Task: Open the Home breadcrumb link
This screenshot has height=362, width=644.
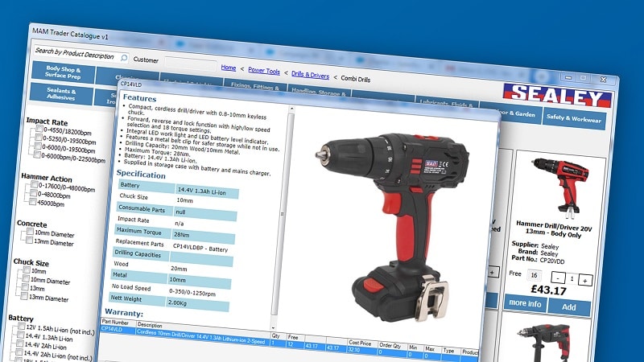Action: pyautogui.click(x=229, y=68)
